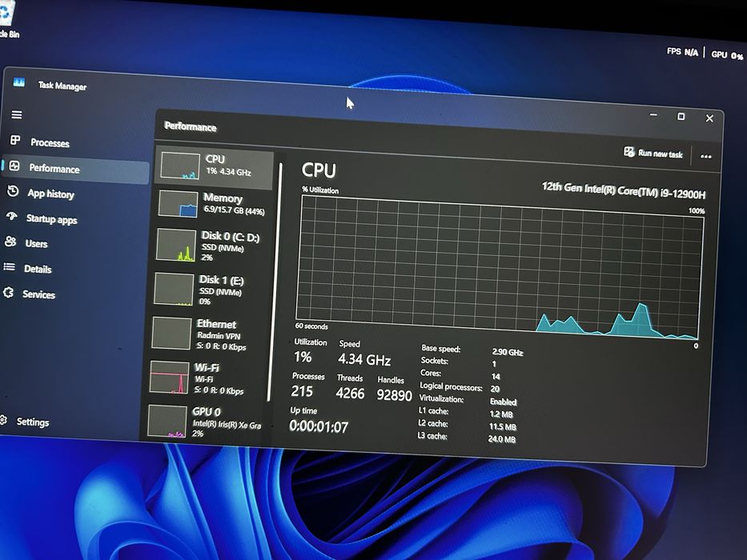747x560 pixels.
Task: Click the Performance header title
Action: pyautogui.click(x=190, y=126)
